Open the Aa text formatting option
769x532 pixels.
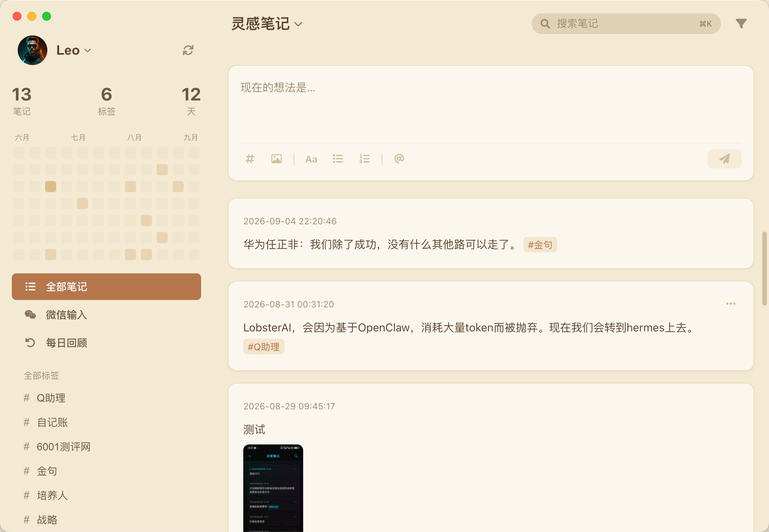pos(311,159)
